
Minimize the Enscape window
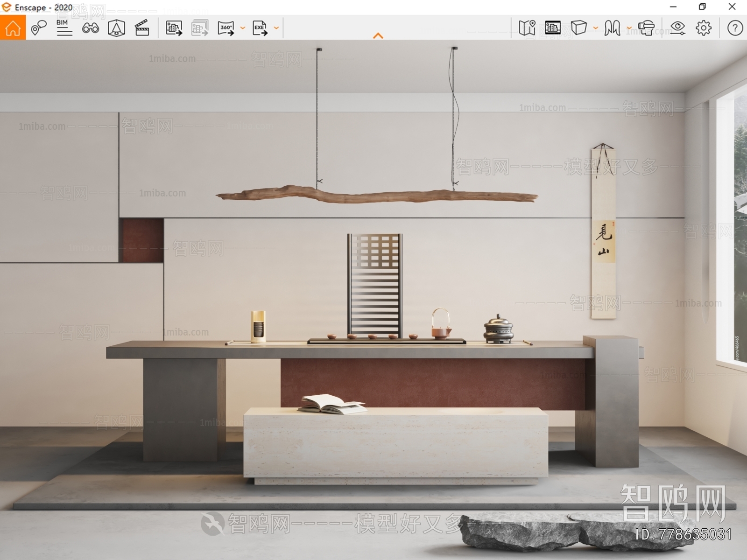coord(673,7)
